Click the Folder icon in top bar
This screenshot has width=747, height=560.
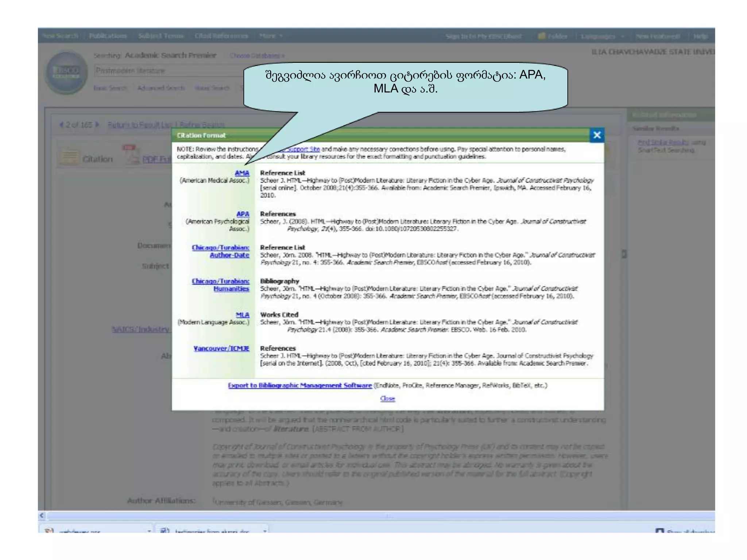[x=542, y=36]
